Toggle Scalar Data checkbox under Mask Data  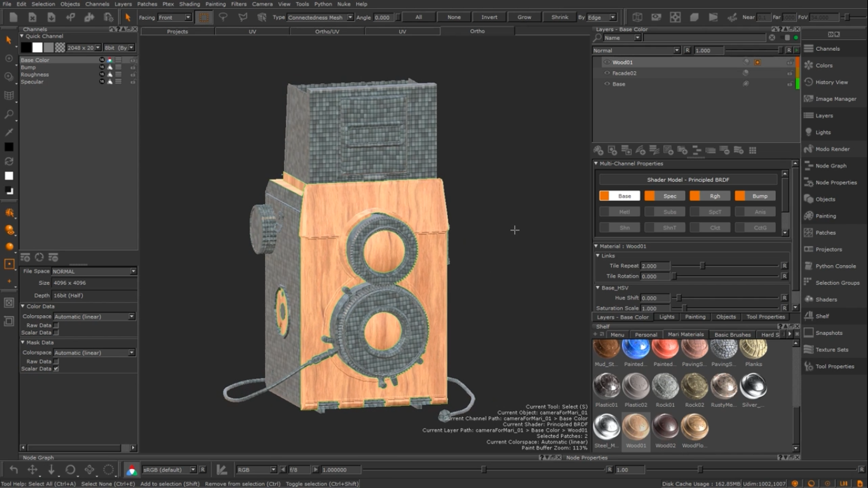[56, 369]
